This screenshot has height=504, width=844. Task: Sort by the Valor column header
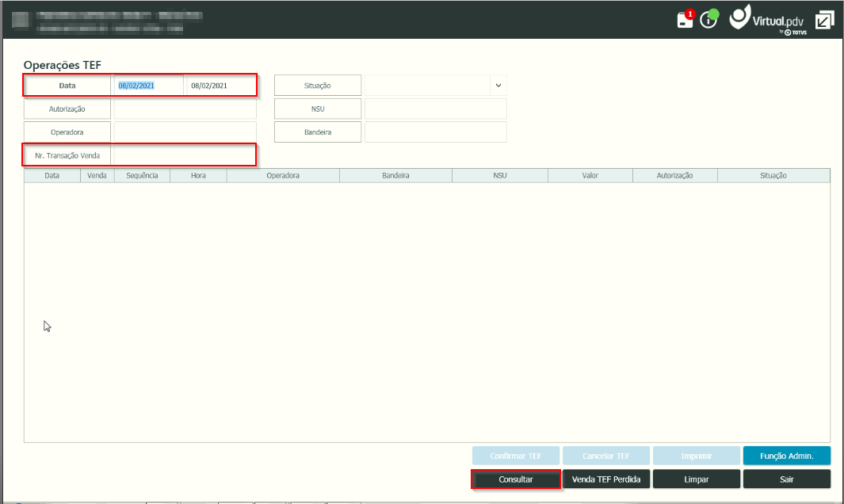590,176
